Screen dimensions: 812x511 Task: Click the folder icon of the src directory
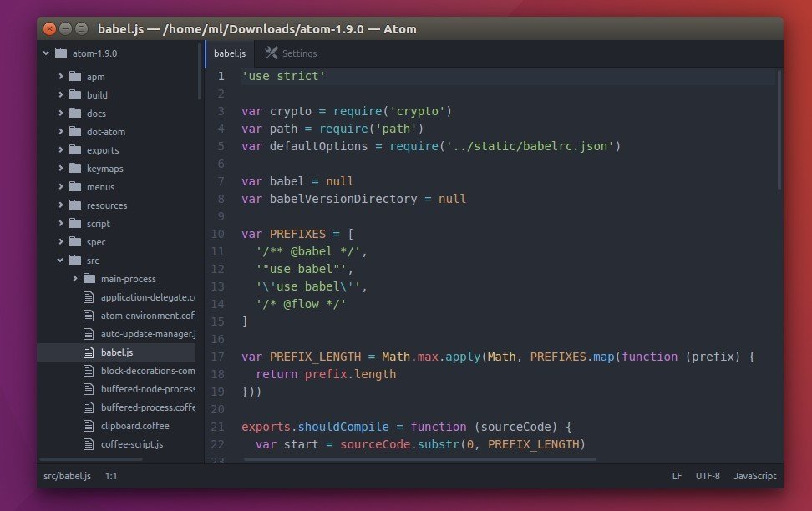click(x=75, y=260)
